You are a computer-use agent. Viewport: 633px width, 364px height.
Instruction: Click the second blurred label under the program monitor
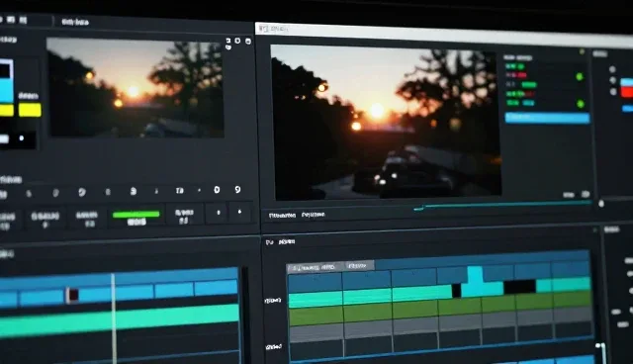tap(314, 215)
